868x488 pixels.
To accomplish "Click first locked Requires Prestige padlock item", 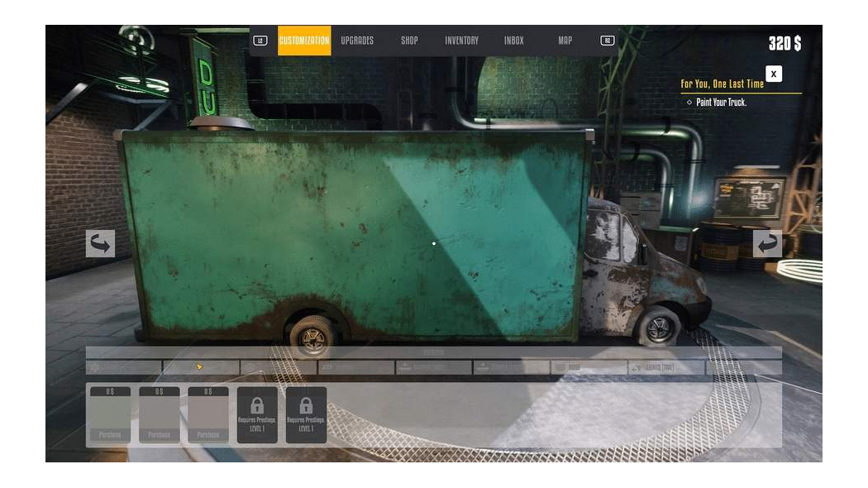I will click(x=257, y=414).
